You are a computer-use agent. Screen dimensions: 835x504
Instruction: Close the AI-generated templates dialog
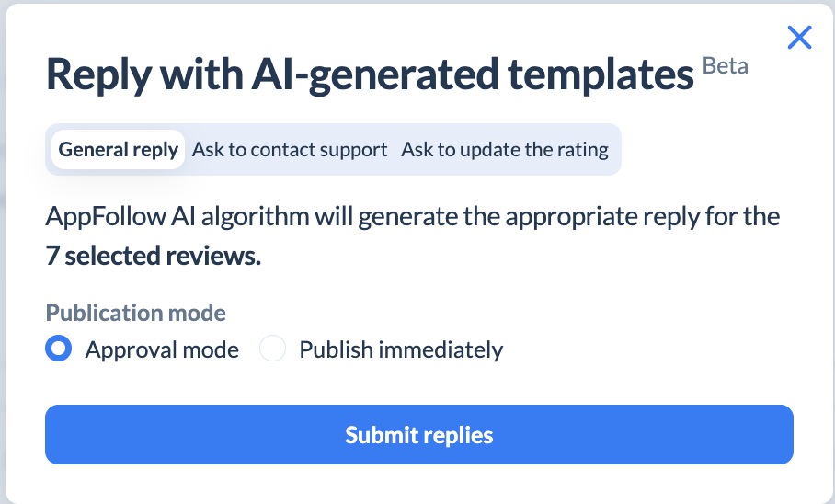pos(799,38)
